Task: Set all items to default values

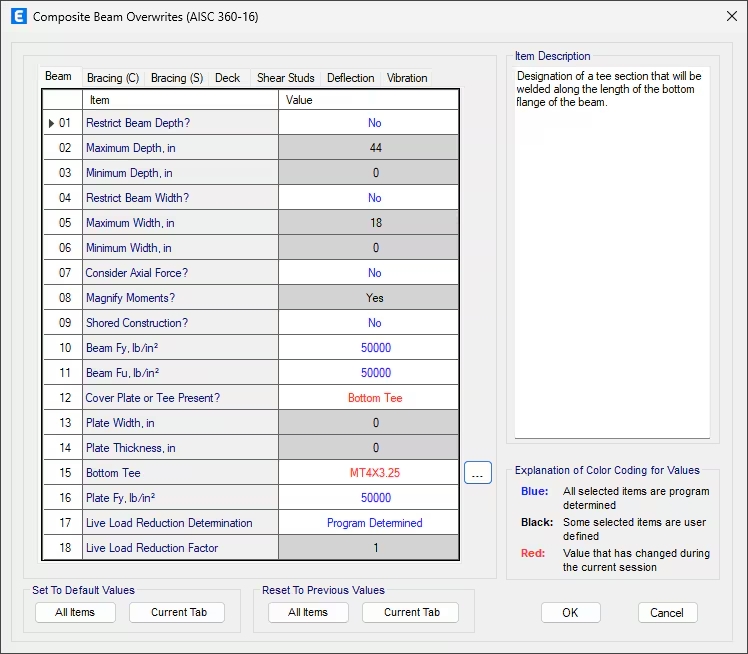Action: 75,612
